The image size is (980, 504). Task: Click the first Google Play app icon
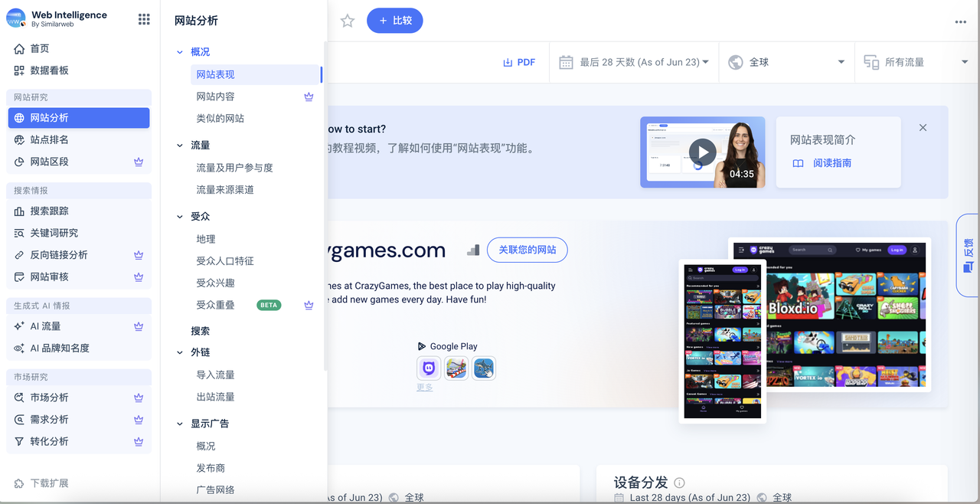click(429, 368)
